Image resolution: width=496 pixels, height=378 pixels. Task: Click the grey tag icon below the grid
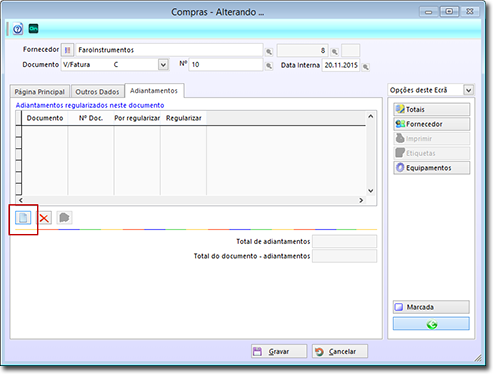[x=64, y=218]
